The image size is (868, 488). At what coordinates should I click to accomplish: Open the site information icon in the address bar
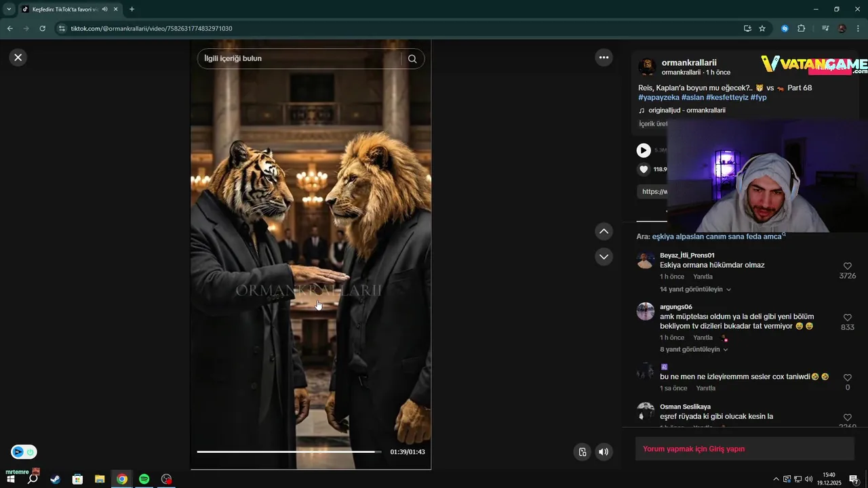click(62, 28)
